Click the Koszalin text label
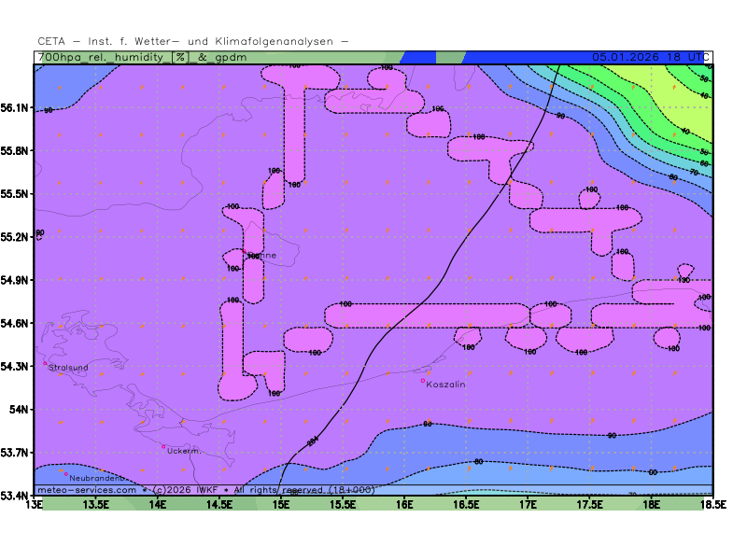The height and width of the screenshot is (560, 747). pyautogui.click(x=446, y=385)
